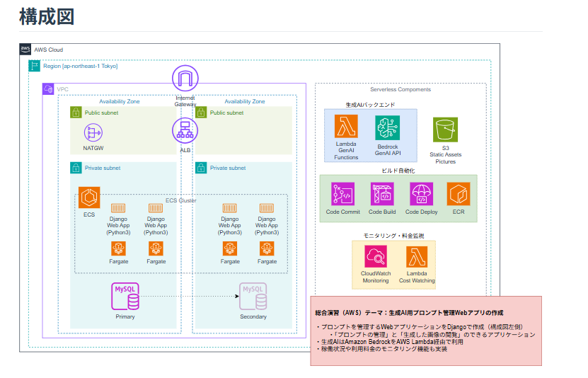This screenshot has width=588, height=378.
Task: Select the ECR icon
Action: (x=459, y=194)
